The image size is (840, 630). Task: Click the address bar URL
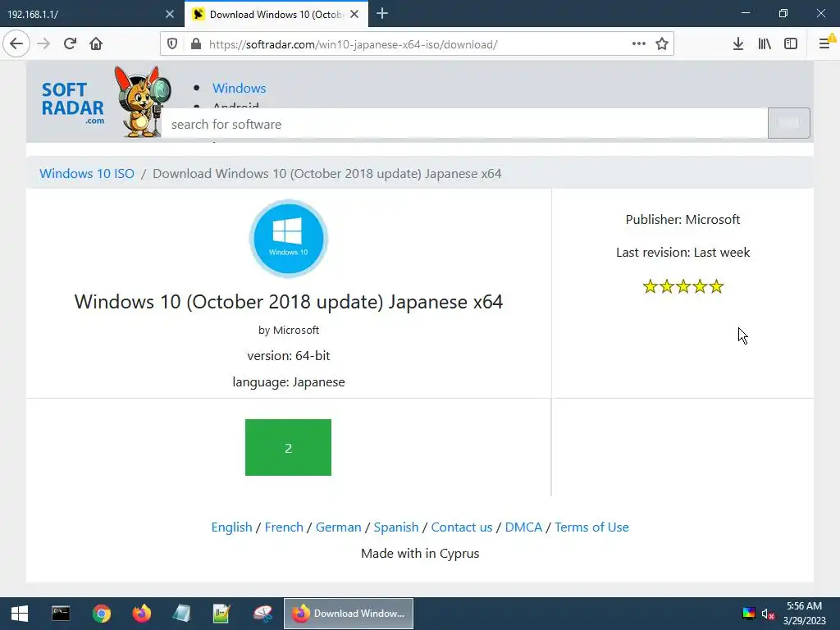click(353, 44)
